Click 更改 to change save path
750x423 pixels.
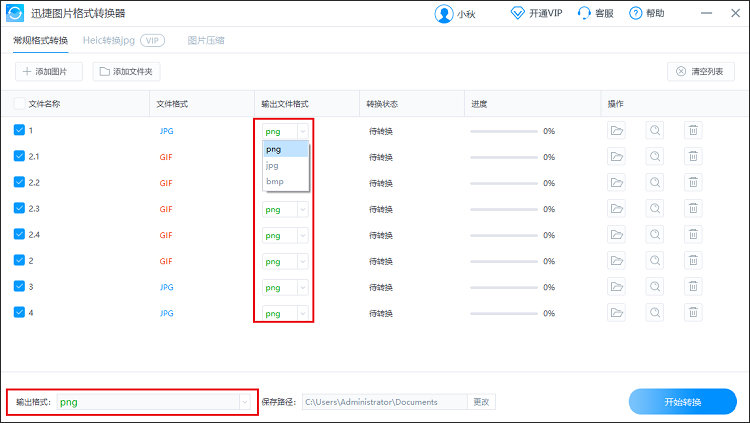click(481, 402)
